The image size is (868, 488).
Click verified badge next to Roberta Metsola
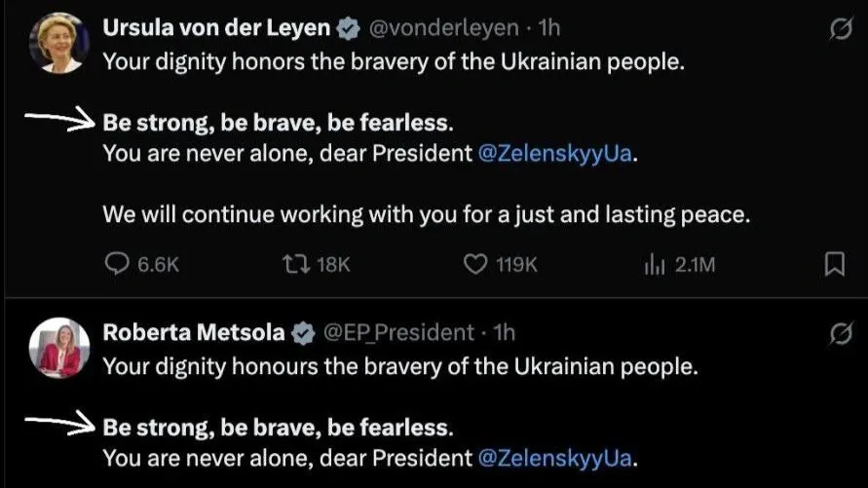[303, 333]
